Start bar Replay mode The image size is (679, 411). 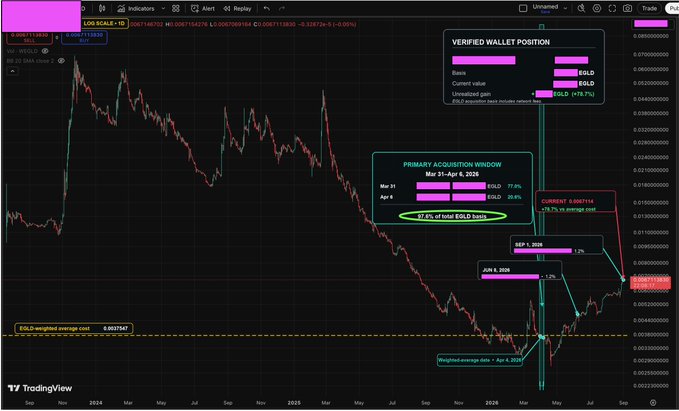237,8
